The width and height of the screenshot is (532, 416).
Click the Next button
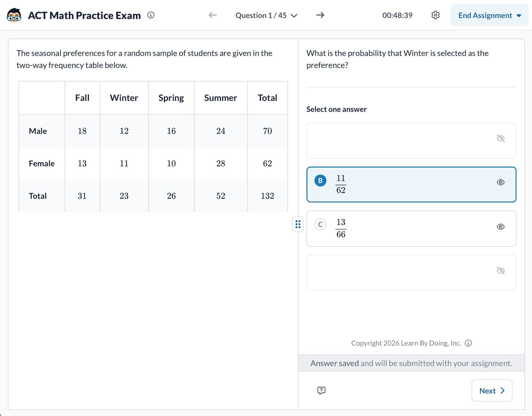tap(492, 391)
